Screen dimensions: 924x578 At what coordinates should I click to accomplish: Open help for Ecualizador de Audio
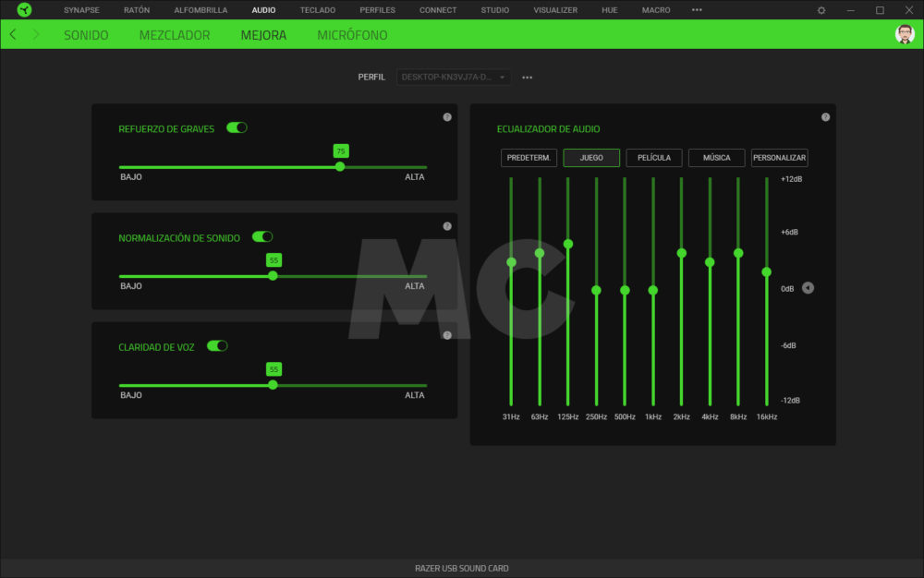[825, 117]
